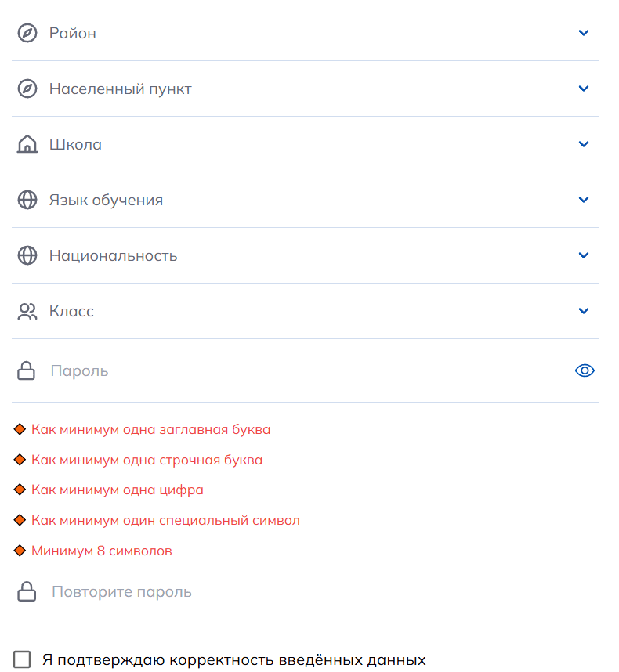Screen dimensions: 619x672
Task: Click the Минимум 8 символов requirement text
Action: click(x=102, y=551)
